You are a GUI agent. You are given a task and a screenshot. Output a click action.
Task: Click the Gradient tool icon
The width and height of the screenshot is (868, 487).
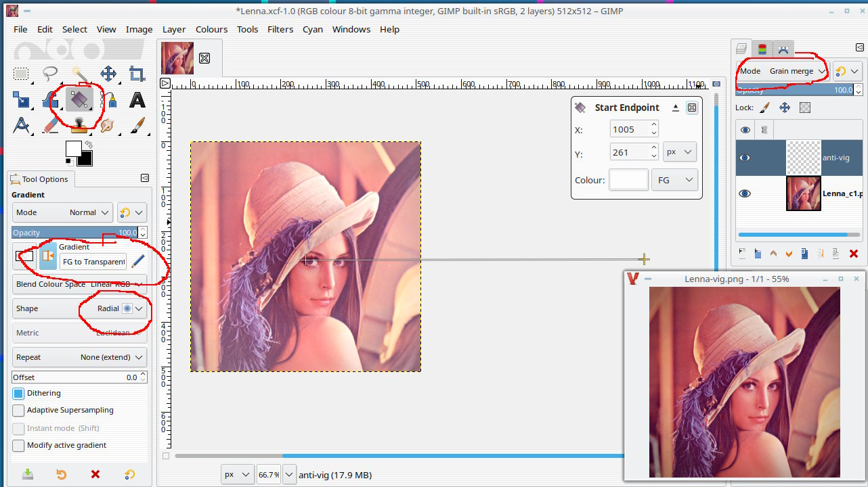coord(79,100)
